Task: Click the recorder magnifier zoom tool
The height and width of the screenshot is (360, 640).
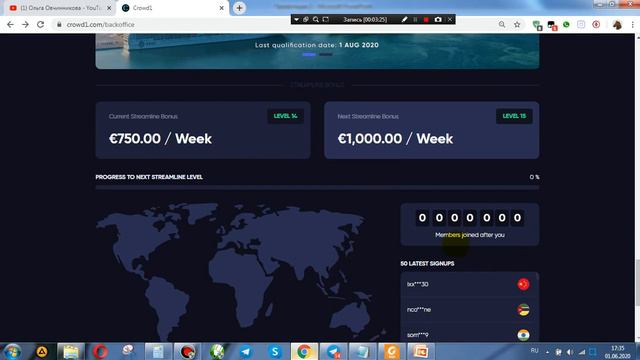Action: (x=316, y=19)
